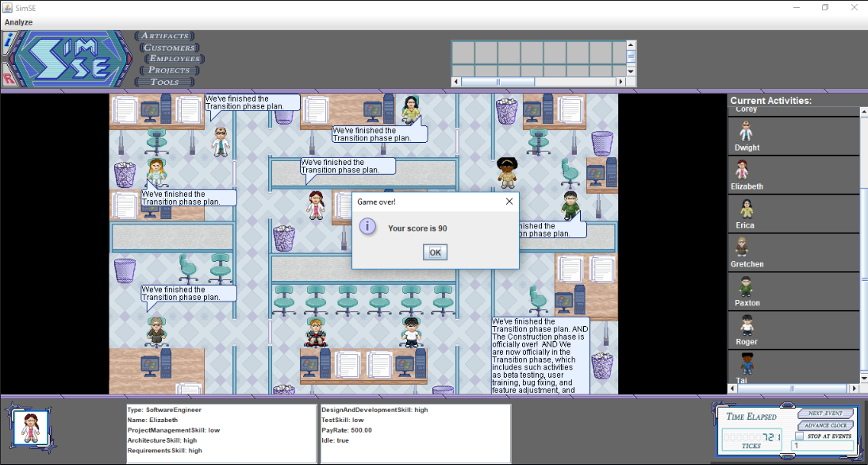Select Erica's avatar in Current Activities
The width and height of the screenshot is (868, 465).
[x=746, y=209]
